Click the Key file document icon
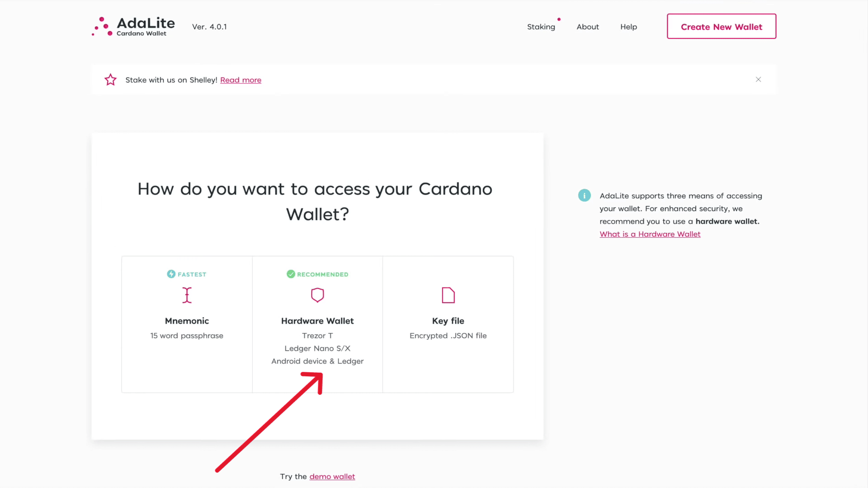Image resolution: width=868 pixels, height=488 pixels. (x=448, y=295)
